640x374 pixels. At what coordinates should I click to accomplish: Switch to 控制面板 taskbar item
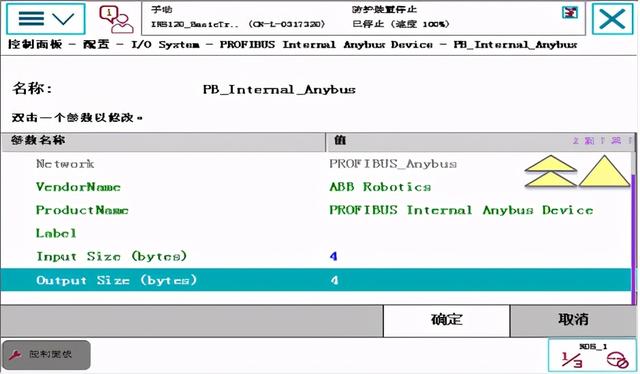46,355
